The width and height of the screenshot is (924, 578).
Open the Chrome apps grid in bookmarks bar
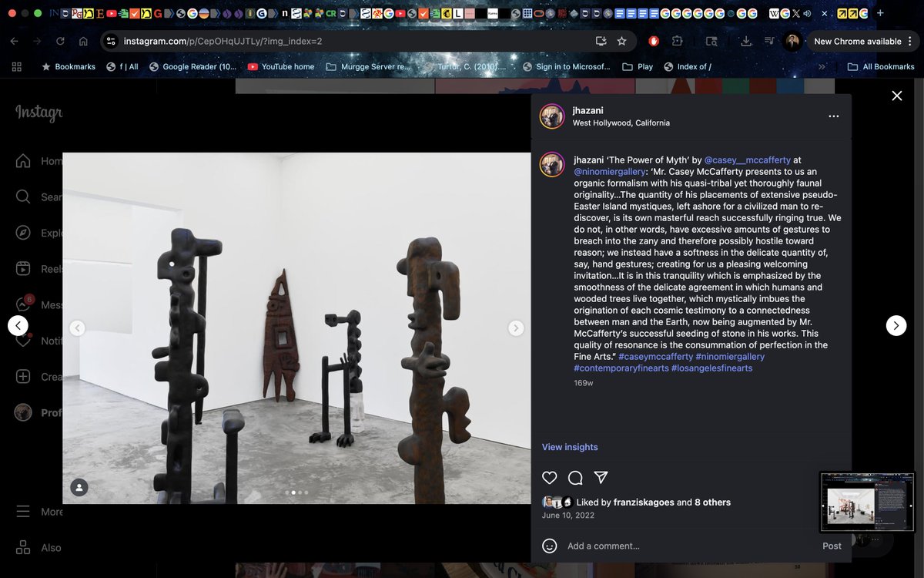[x=17, y=66]
